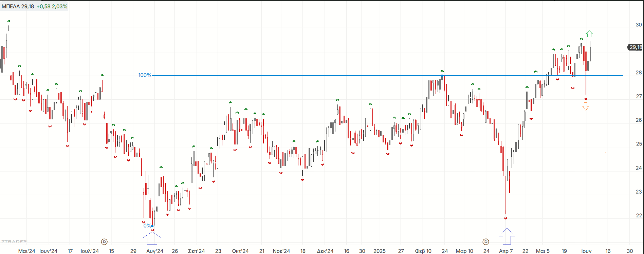Click the Αυγ'24 date label on the time axis

[x=155, y=251]
